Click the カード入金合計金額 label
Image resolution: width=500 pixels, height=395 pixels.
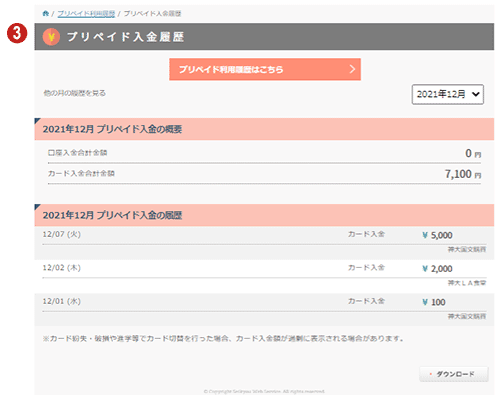pos(81,173)
